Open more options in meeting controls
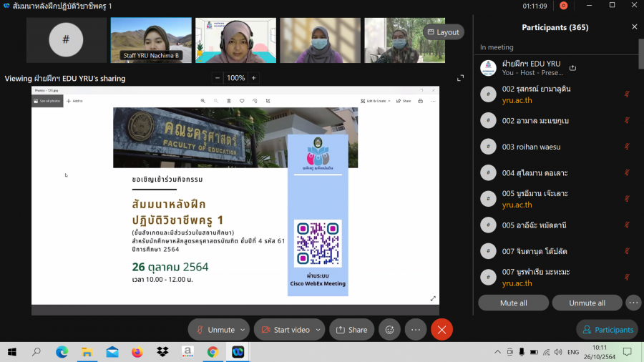 coord(415,330)
